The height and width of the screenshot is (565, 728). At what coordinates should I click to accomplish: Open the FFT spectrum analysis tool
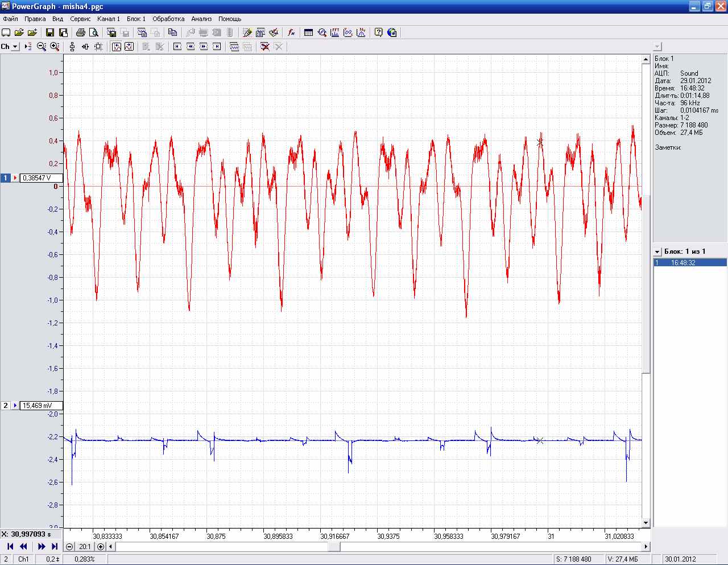[x=335, y=32]
